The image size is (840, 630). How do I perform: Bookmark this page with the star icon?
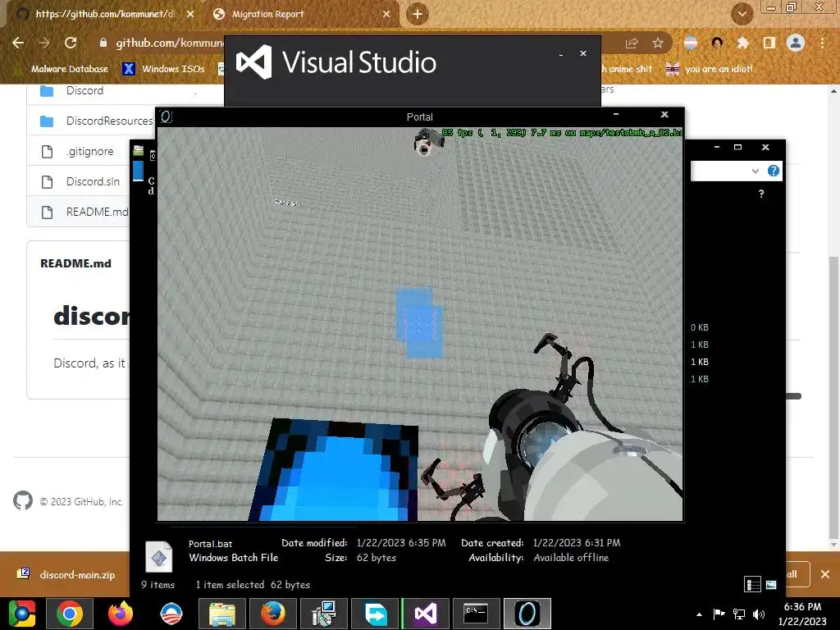coord(658,43)
